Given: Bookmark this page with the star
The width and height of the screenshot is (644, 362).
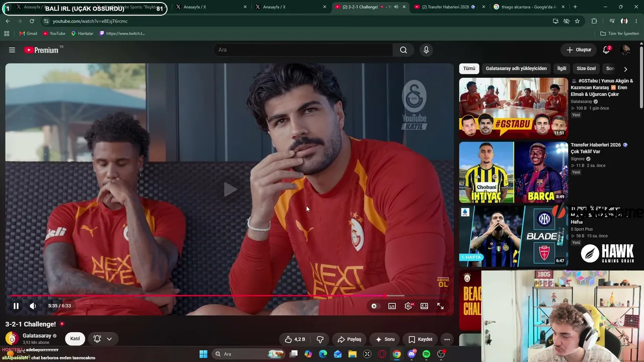Looking at the screenshot, I should [577, 21].
